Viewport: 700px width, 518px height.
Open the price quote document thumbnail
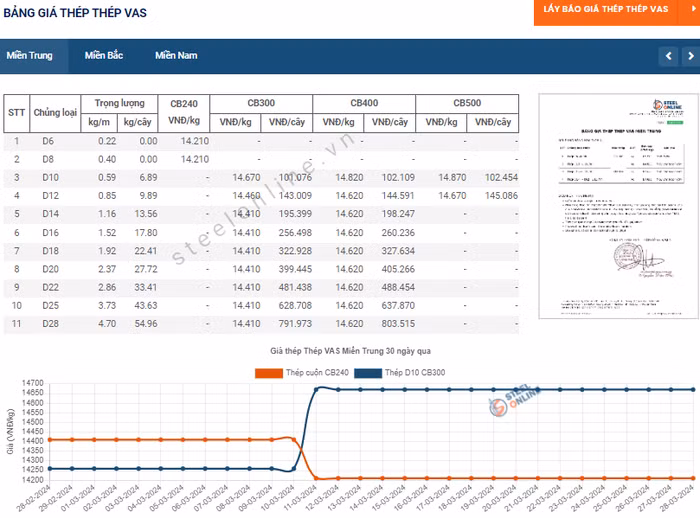coord(615,206)
